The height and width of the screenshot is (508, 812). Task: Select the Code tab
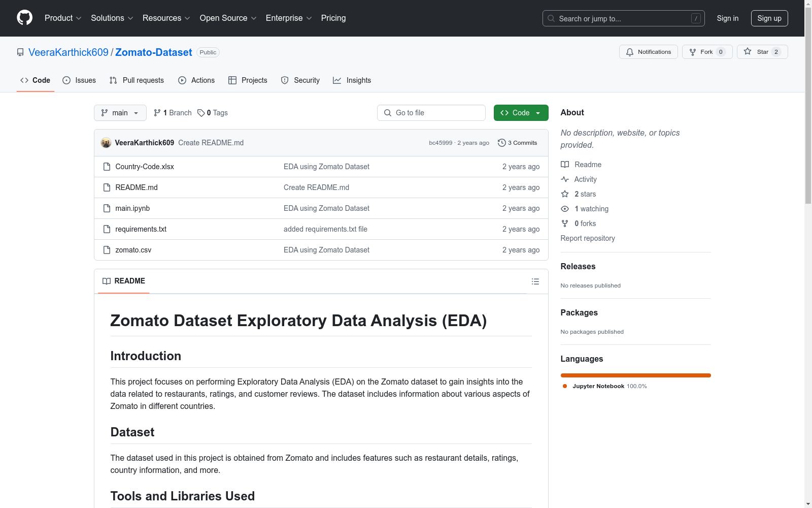click(36, 80)
